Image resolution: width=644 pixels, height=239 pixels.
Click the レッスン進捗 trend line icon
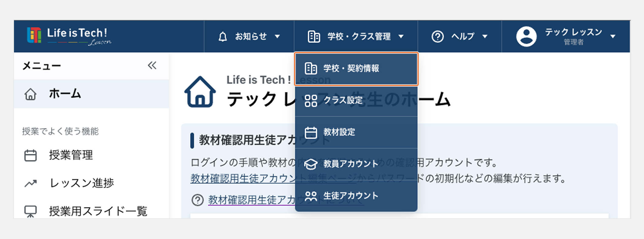[31, 183]
